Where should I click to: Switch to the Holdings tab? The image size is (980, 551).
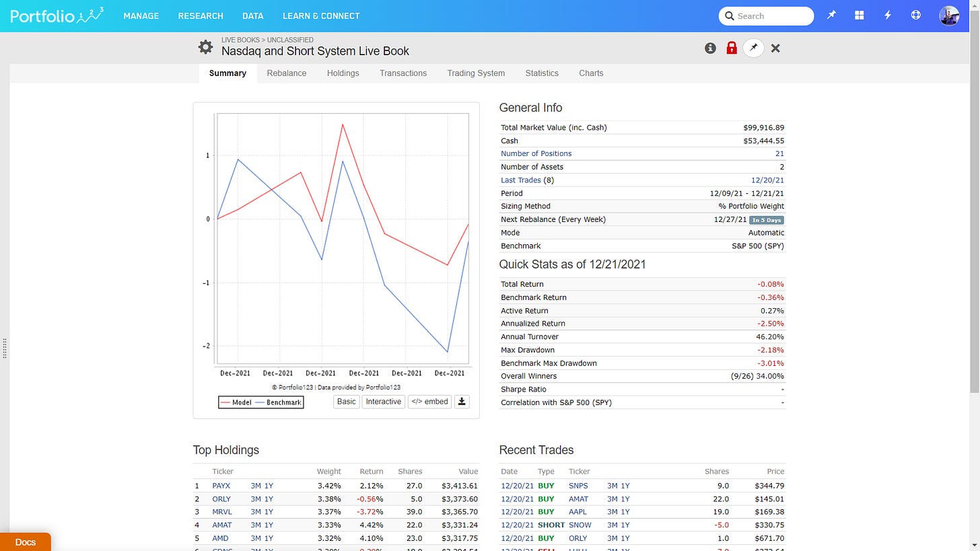pyautogui.click(x=343, y=73)
